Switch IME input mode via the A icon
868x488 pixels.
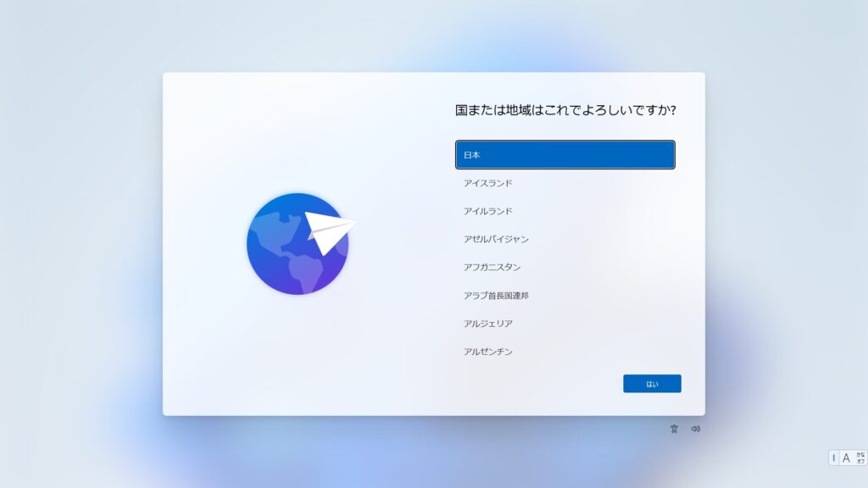tap(846, 458)
